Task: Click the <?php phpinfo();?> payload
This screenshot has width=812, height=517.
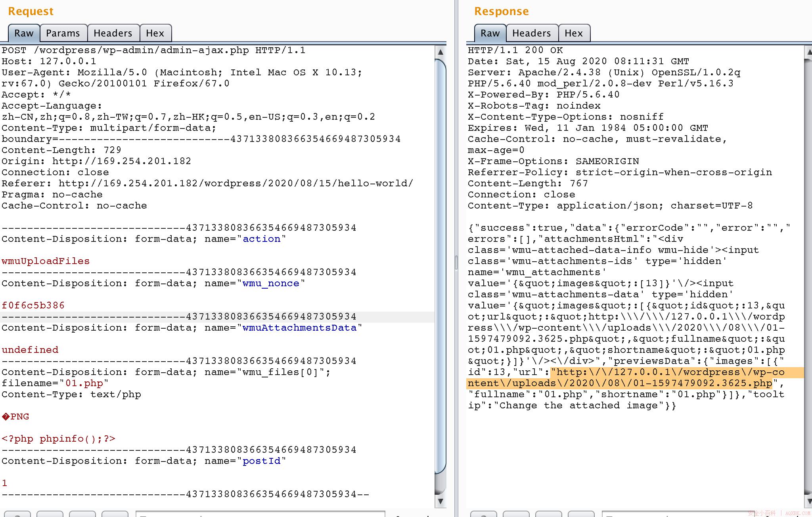Action: pyautogui.click(x=58, y=439)
